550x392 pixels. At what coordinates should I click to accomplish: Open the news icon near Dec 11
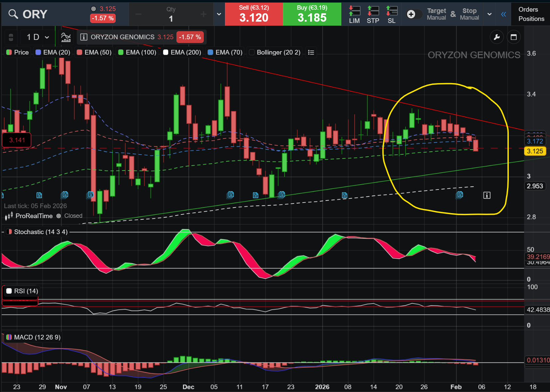230,195
